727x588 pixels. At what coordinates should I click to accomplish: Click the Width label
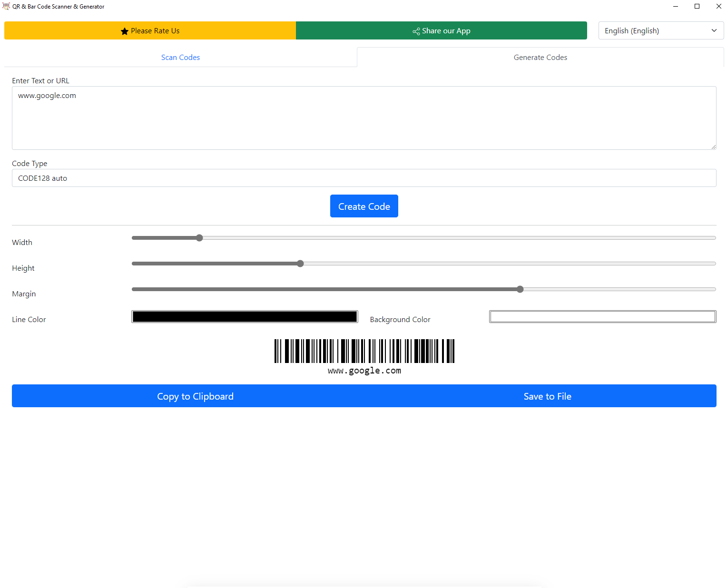pyautogui.click(x=22, y=242)
